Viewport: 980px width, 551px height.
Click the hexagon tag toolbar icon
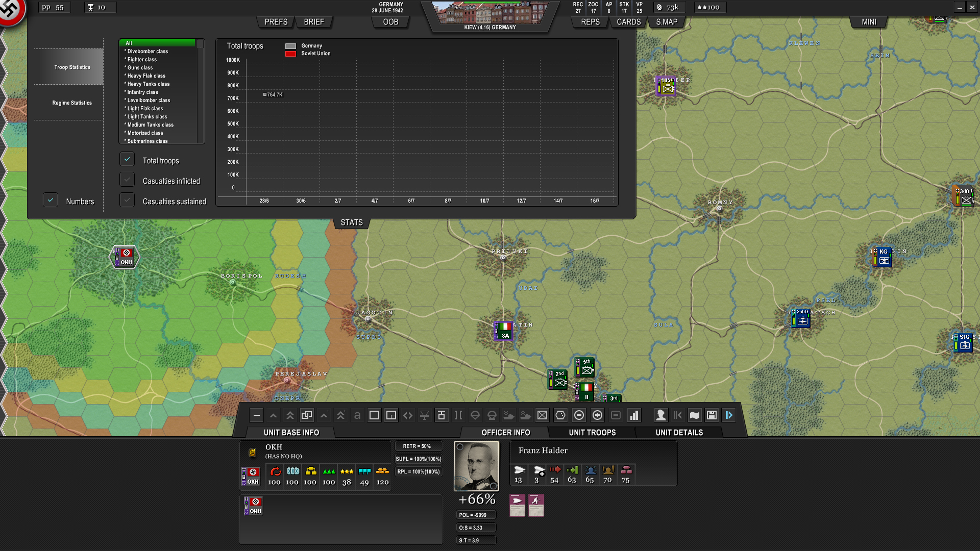(x=560, y=415)
